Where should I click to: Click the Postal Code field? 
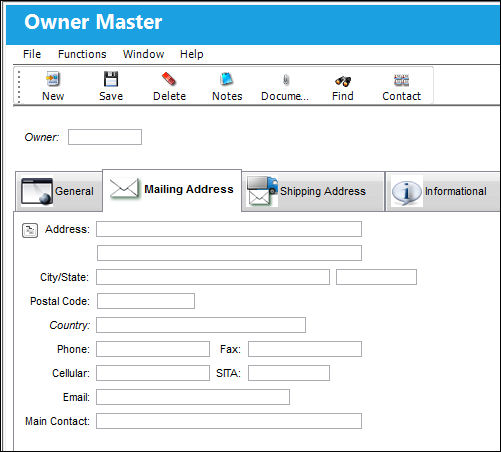tap(146, 301)
